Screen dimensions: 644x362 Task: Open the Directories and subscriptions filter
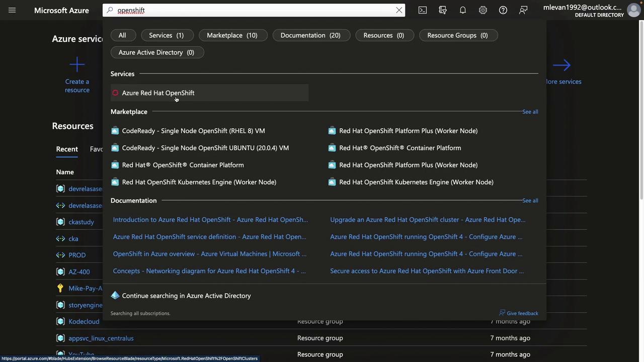click(443, 10)
